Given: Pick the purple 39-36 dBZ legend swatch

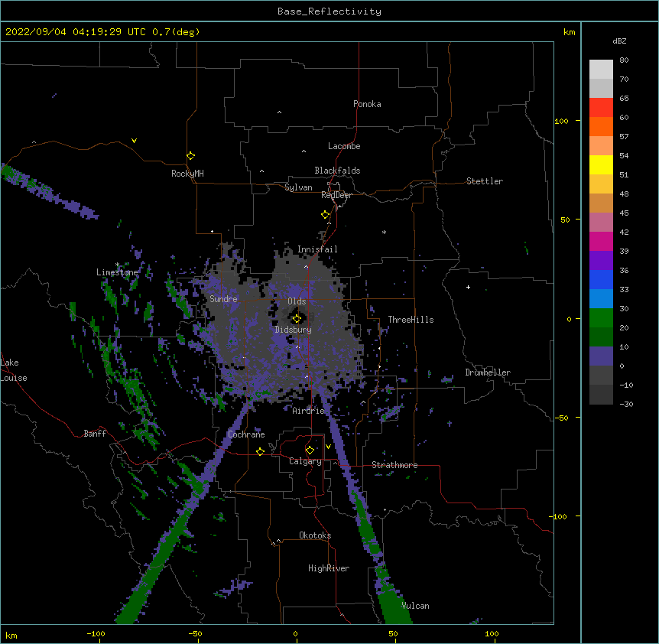Looking at the screenshot, I should (601, 261).
